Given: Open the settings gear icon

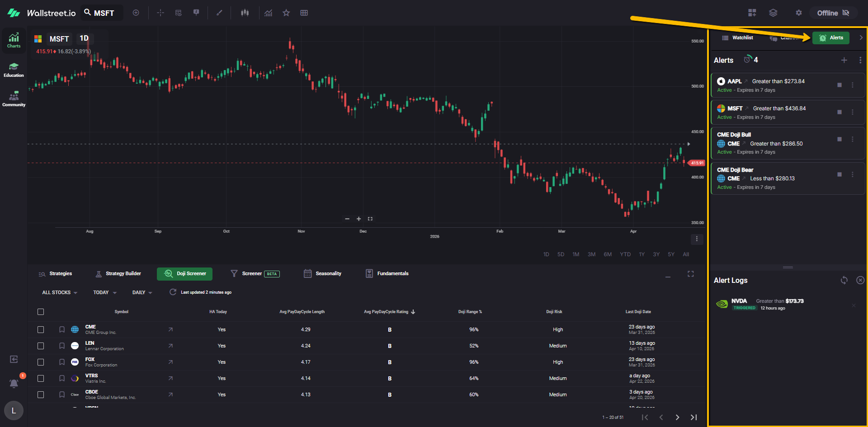Looking at the screenshot, I should tap(799, 13).
